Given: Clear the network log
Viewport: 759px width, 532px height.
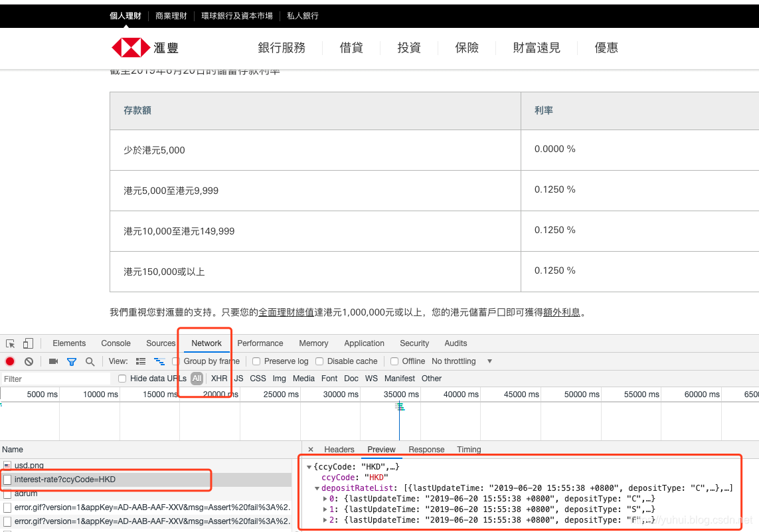Looking at the screenshot, I should click(29, 361).
